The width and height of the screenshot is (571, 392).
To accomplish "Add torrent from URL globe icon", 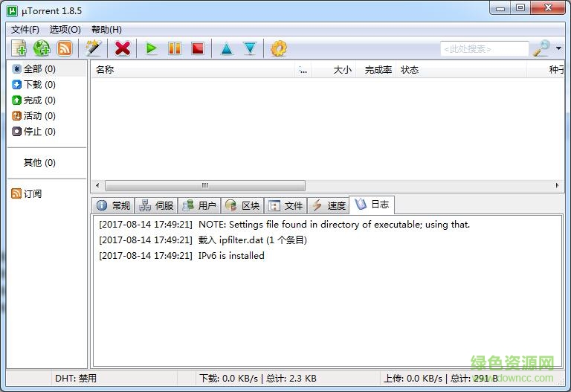I will 42,48.
